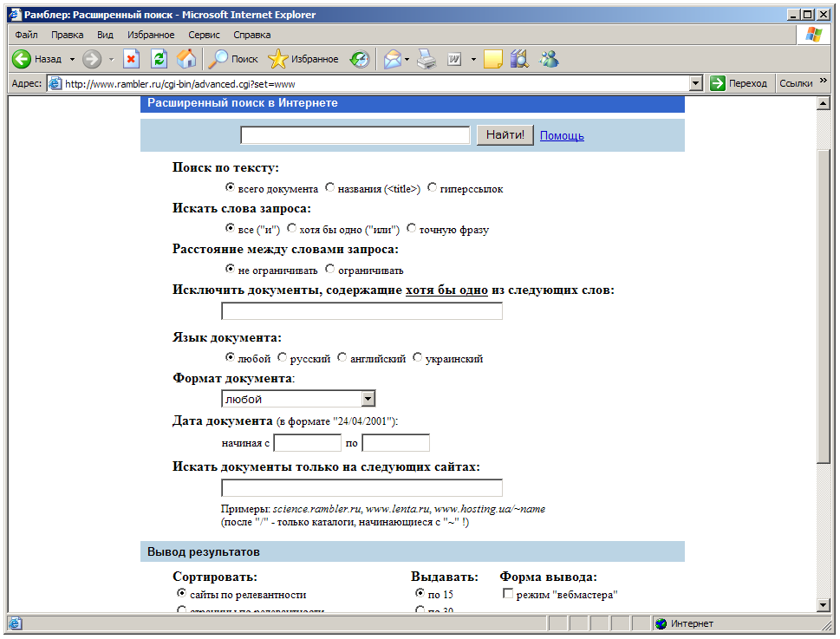Select 'названия (<title>)' radio button

click(x=330, y=187)
